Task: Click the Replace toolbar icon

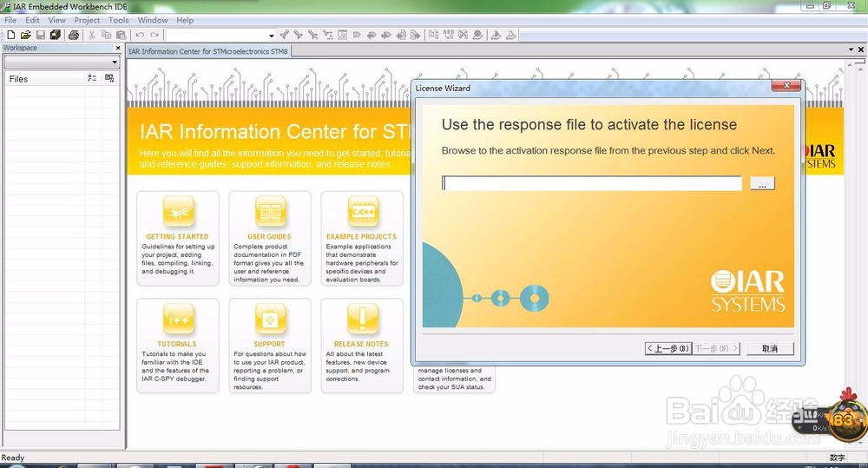Action: pyautogui.click(x=328, y=35)
